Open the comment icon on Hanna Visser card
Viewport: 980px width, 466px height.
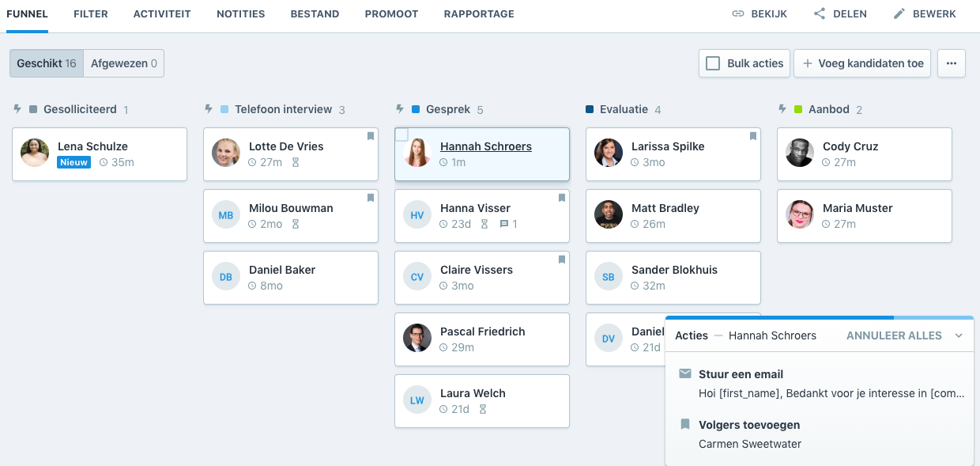(x=504, y=225)
